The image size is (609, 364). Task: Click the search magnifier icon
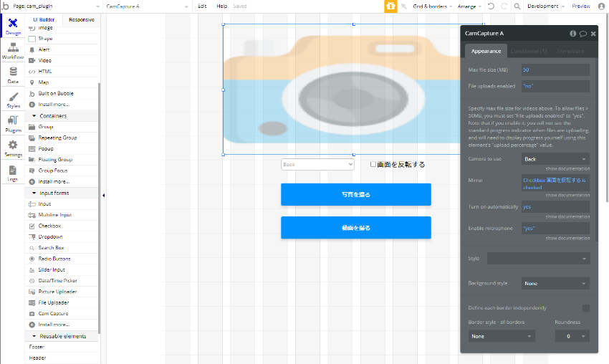point(517,6)
